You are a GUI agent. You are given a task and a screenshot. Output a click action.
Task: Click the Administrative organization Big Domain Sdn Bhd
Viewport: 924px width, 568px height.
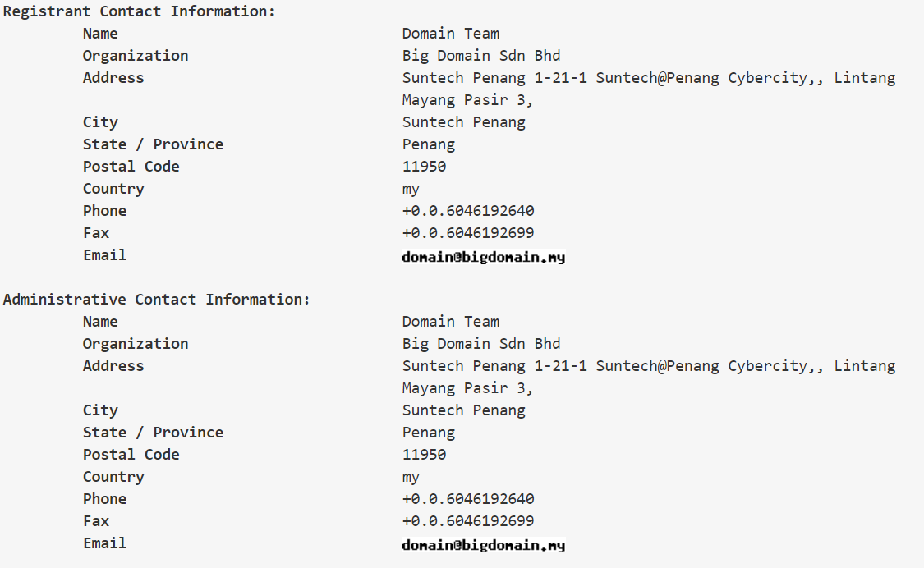[x=480, y=344]
